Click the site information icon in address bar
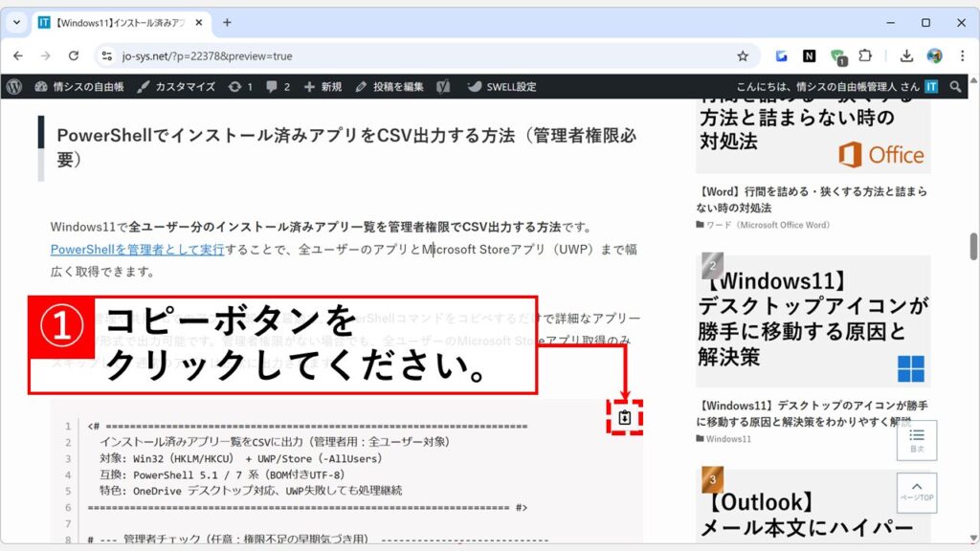980x551 pixels. click(x=107, y=56)
